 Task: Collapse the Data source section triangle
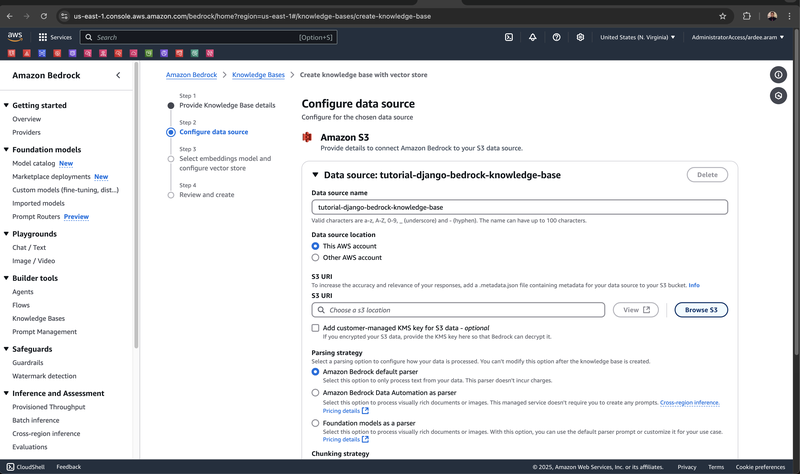[x=315, y=174]
